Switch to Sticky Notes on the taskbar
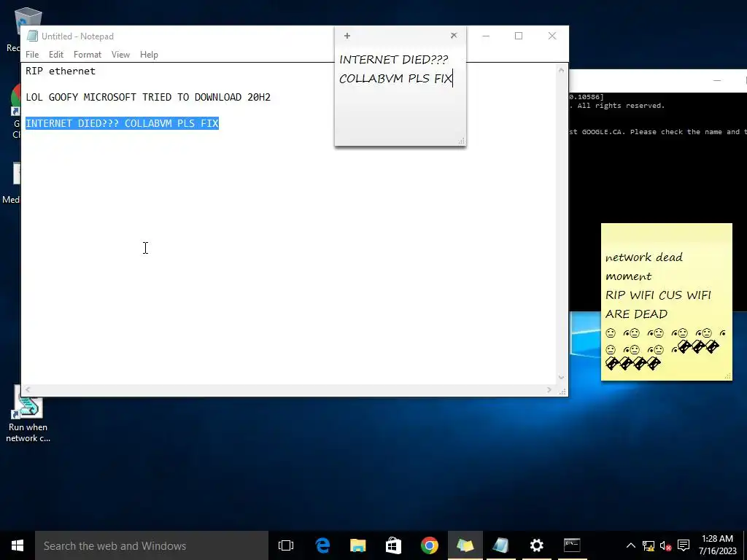The image size is (747, 560). (x=465, y=545)
